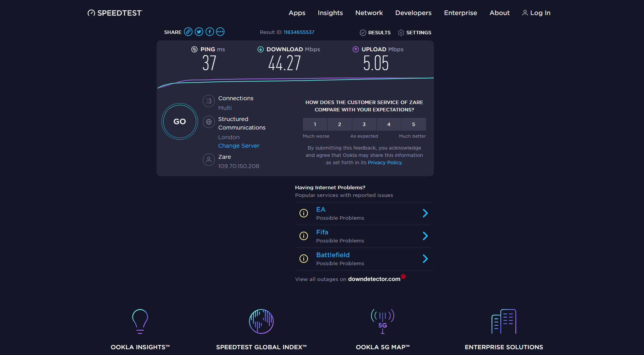This screenshot has height=355, width=644.
Task: Click the EA warning info icon
Action: 304,213
